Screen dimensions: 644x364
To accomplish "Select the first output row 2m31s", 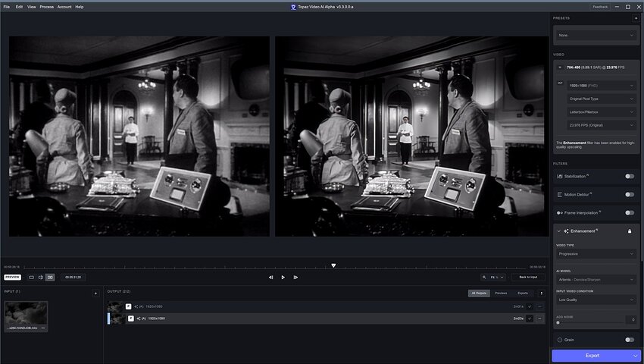I will click(326, 306).
